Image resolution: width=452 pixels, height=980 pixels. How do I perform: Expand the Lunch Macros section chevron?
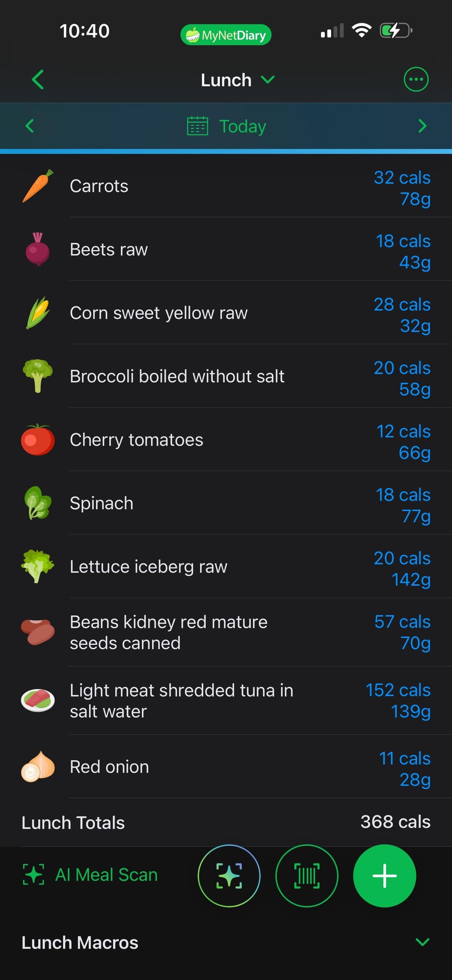(422, 942)
